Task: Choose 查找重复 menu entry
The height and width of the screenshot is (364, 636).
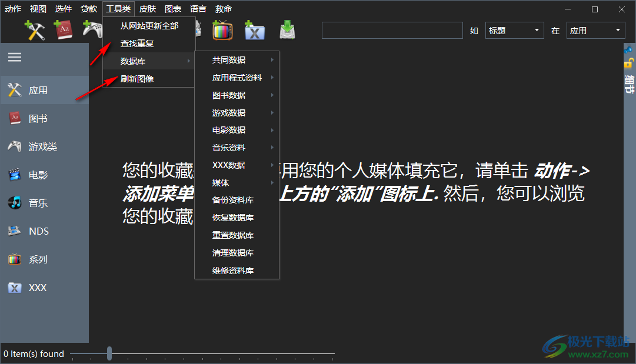Action: point(135,43)
